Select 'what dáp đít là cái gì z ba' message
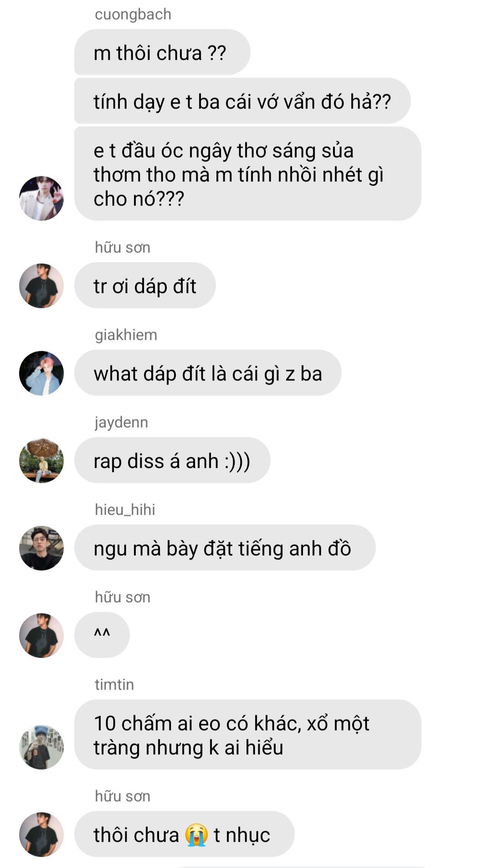492x868 pixels. pos(208,373)
